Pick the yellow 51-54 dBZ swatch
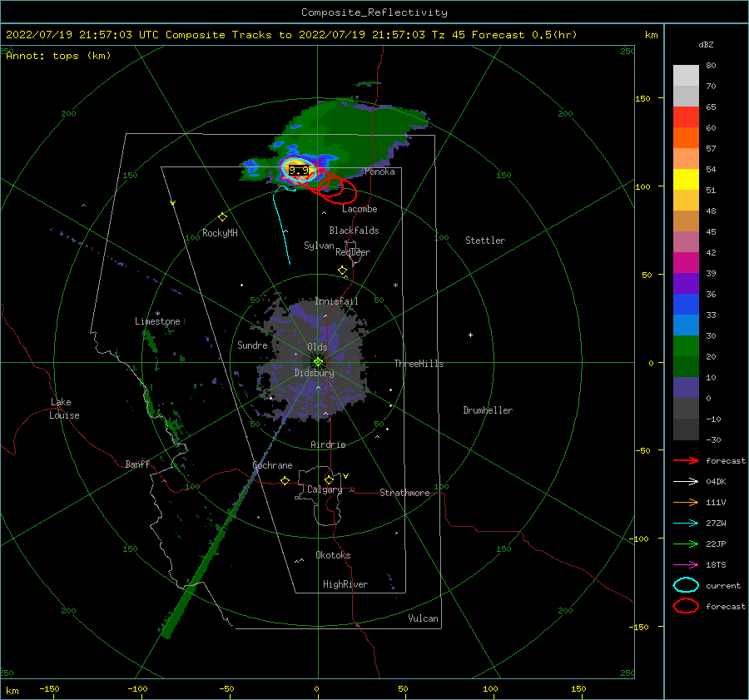The width and height of the screenshot is (749, 700). (x=686, y=180)
